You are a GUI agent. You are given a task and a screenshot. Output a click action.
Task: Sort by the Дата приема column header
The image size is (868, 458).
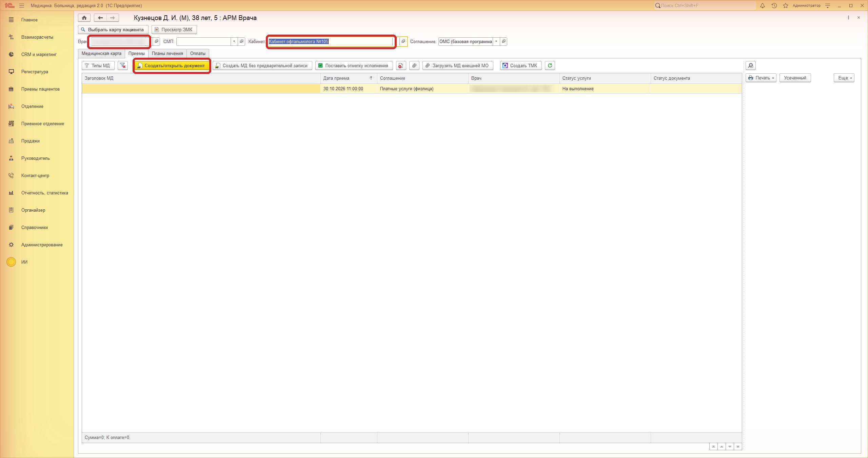(349, 78)
